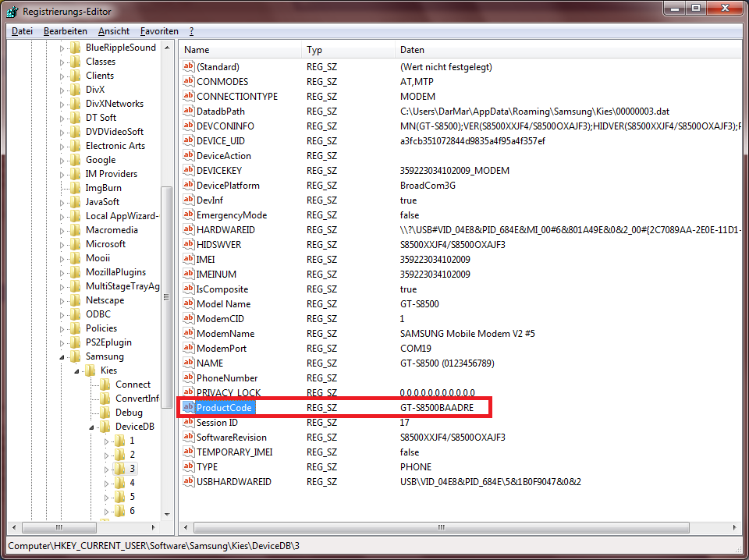Image resolution: width=749 pixels, height=560 pixels.
Task: Select the DEVICEKEY value name
Action: point(219,171)
